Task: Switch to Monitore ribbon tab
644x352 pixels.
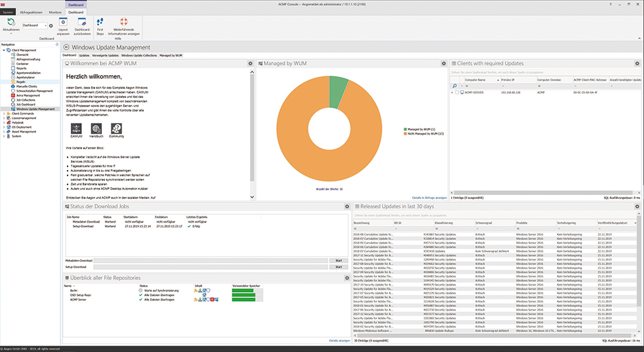Action: [x=55, y=12]
